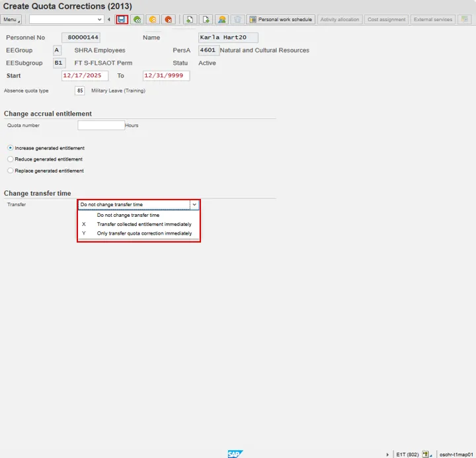Viewport: 476px width, 458px height.
Task: Select Replace generated entitlement option
Action: pos(10,171)
